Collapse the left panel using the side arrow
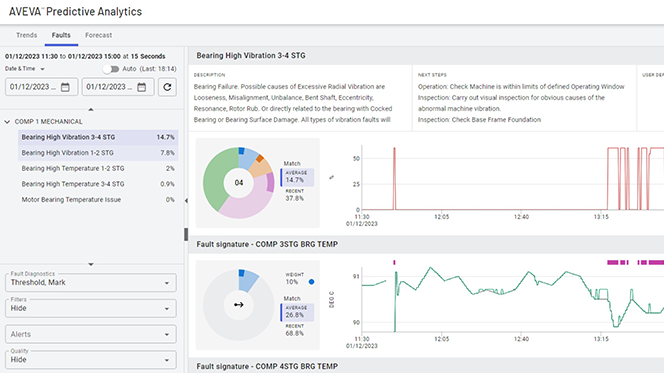 coord(186,201)
